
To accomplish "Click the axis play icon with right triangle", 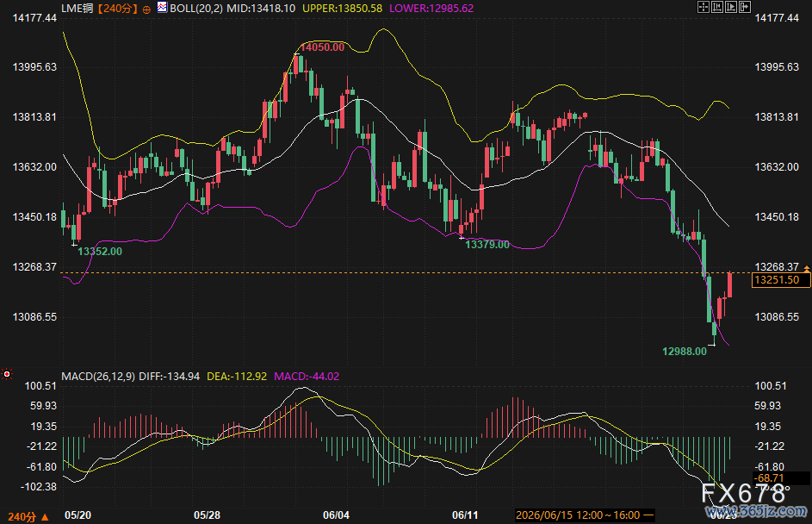I will tap(731, 7).
